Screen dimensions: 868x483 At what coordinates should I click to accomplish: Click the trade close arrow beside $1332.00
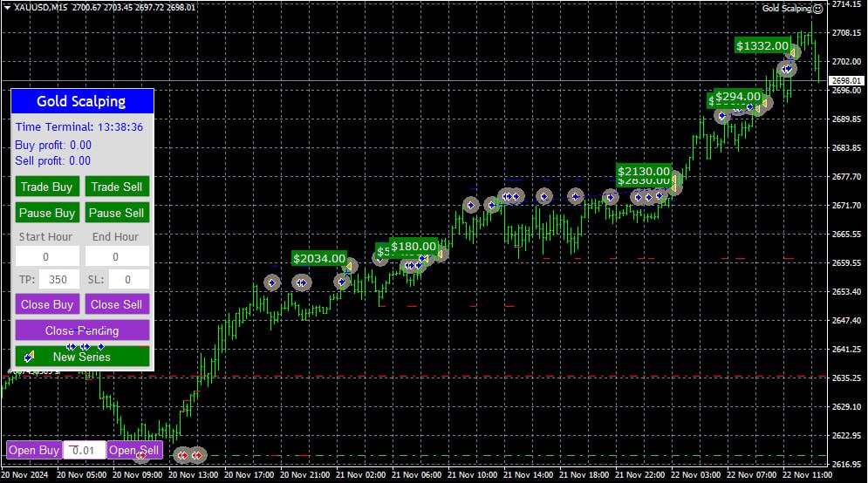tap(793, 53)
